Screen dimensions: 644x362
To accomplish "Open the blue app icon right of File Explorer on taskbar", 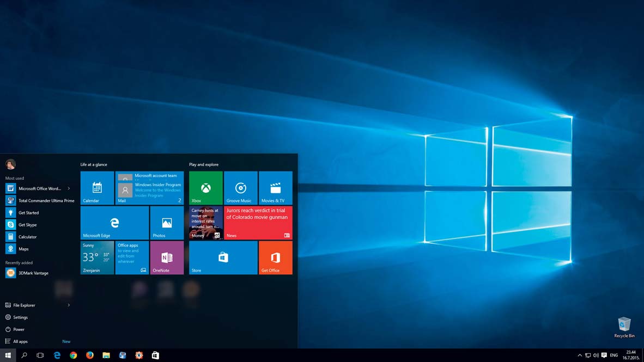I will pos(123,355).
